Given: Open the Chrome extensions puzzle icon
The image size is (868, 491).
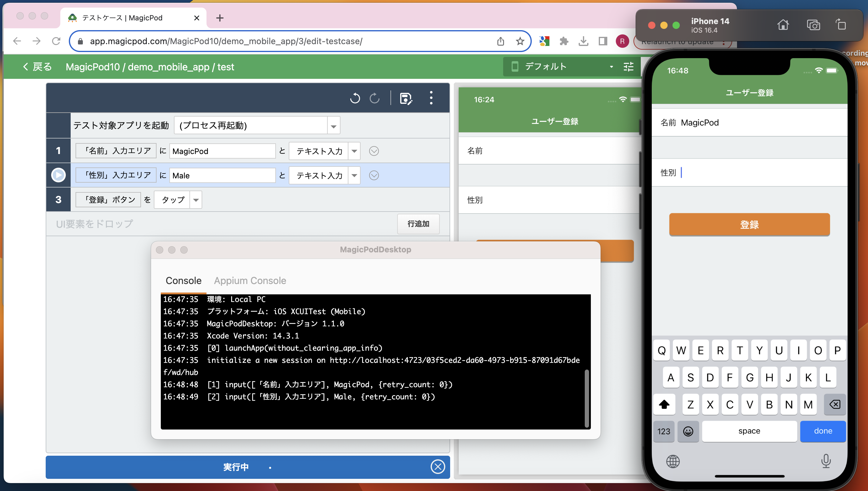Looking at the screenshot, I should (564, 41).
